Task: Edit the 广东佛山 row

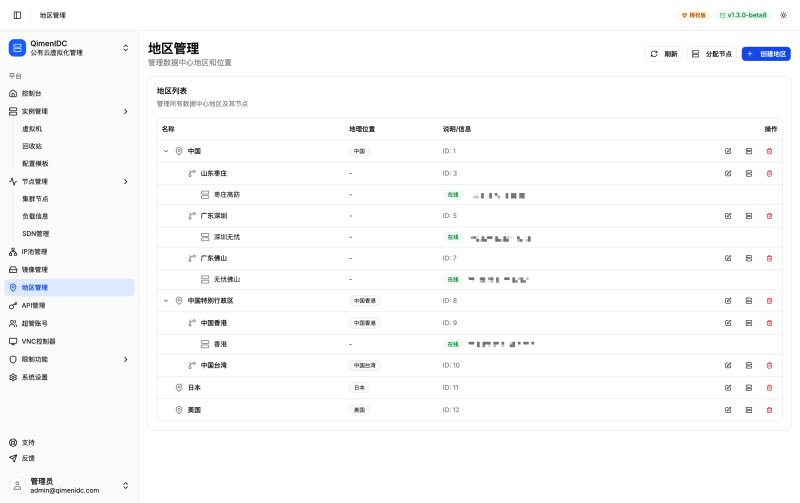Action: [x=728, y=258]
